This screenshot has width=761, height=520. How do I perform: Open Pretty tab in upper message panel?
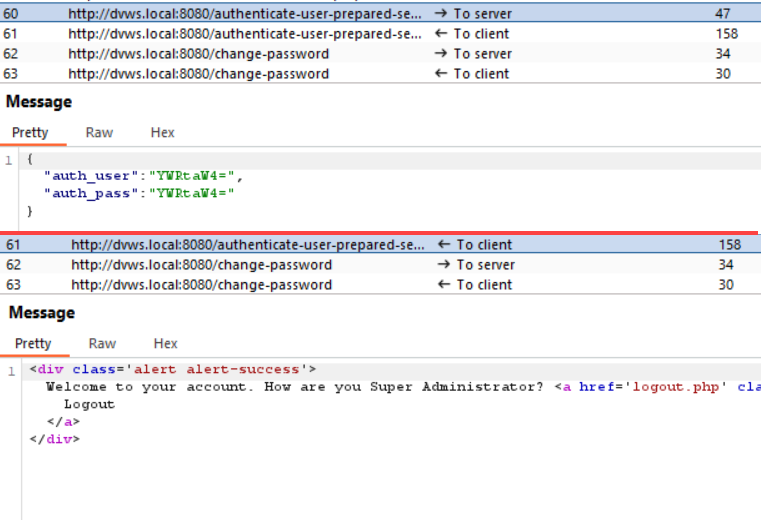(30, 133)
